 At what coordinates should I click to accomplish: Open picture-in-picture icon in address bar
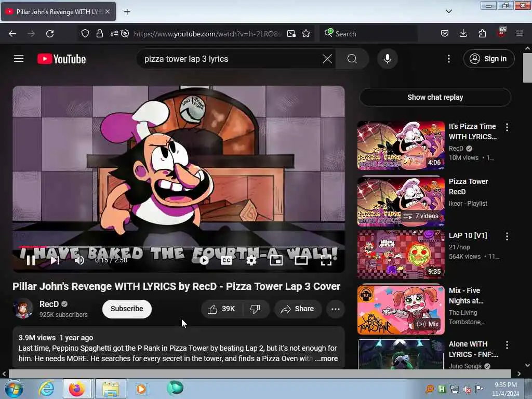tap(291, 33)
